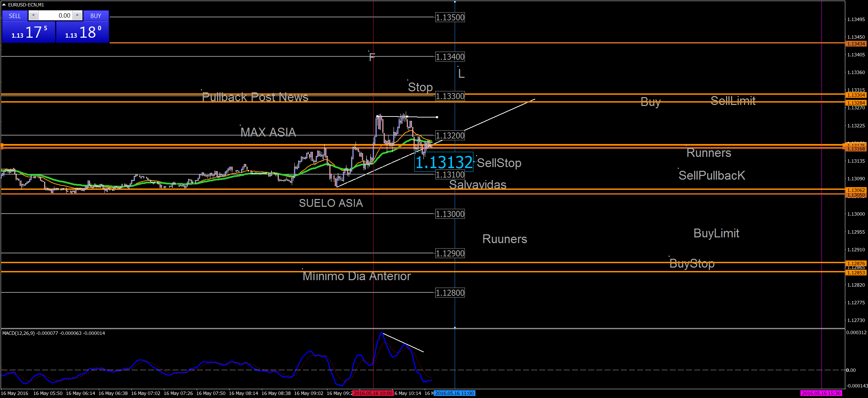Select the BuyLimit text label
Viewport: 868px width, 398px height.
(716, 233)
